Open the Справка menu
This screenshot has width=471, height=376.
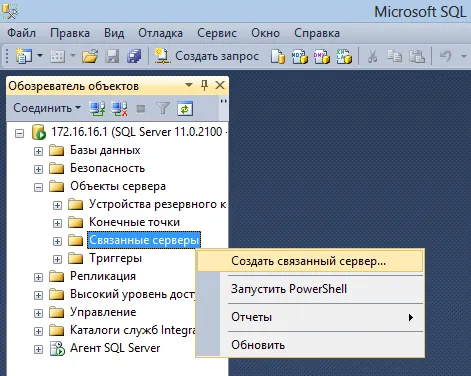click(x=317, y=33)
